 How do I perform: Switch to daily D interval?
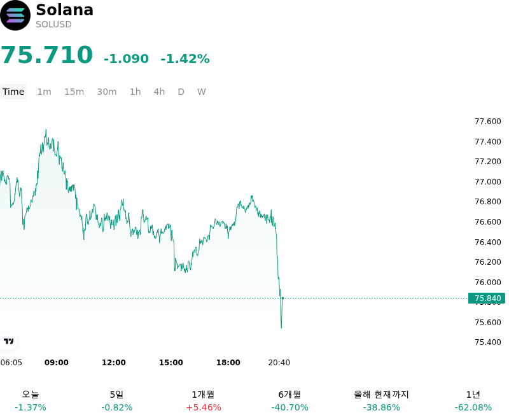(181, 92)
